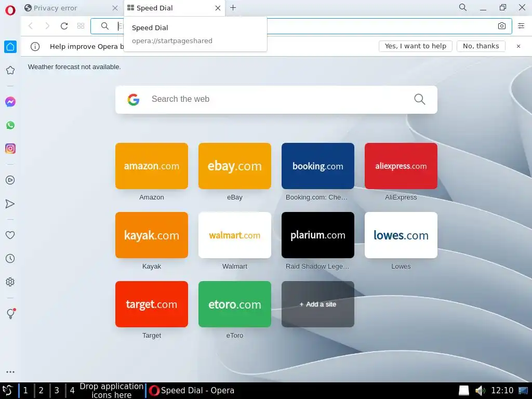Image resolution: width=532 pixels, height=399 pixels.
Task: Open Settings gear in sidebar
Action: [10, 282]
